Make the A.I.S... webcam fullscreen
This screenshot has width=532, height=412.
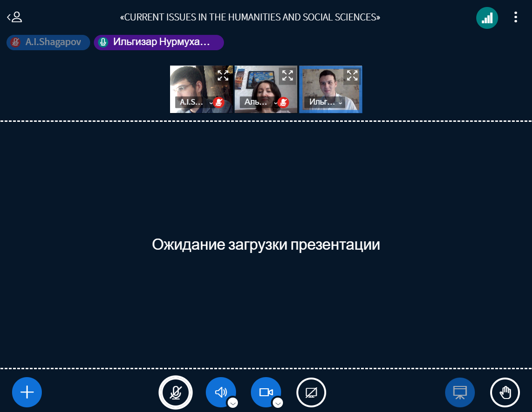pos(223,75)
